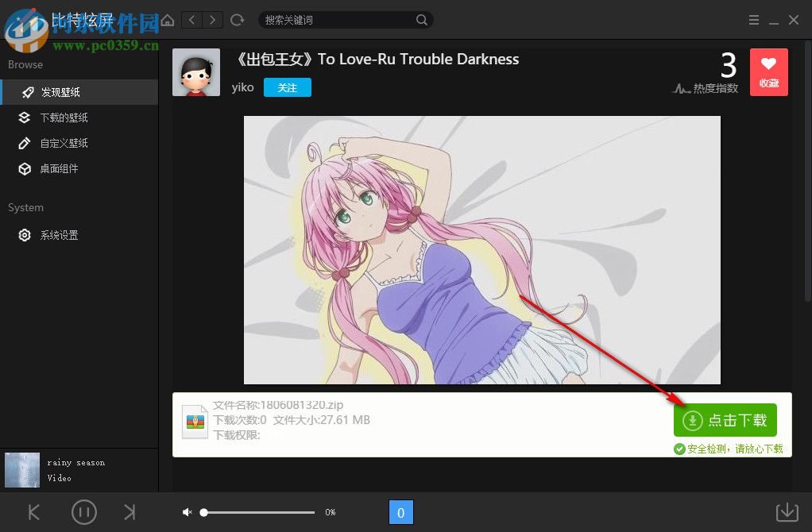Click the yiko author name
The image size is (812, 532).
click(242, 87)
